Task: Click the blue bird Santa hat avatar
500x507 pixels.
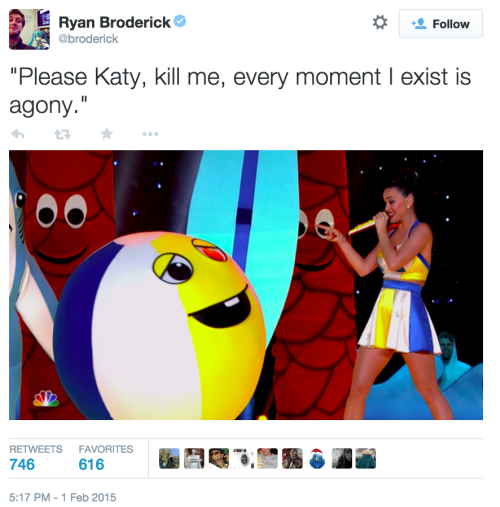Action: pyautogui.click(x=317, y=458)
